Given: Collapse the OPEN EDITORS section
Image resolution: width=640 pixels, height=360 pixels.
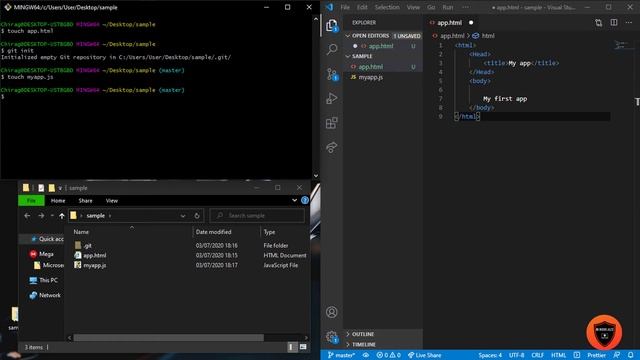Looking at the screenshot, I should (348, 36).
